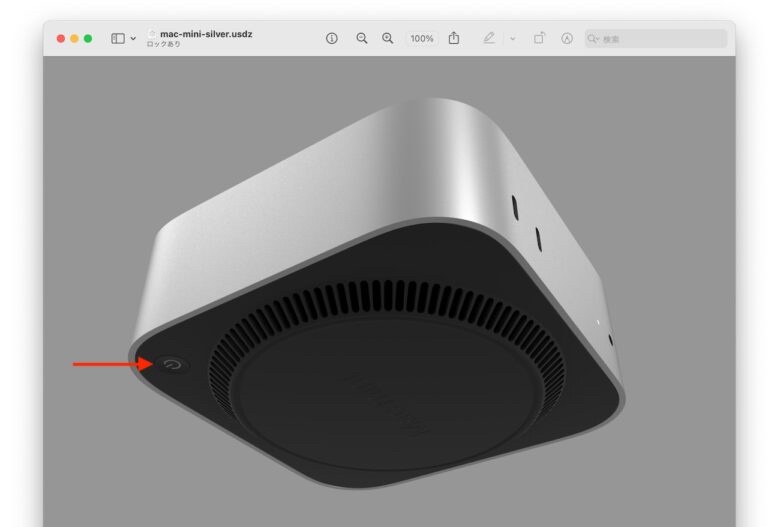768x527 pixels.
Task: Expand the Markup pen options chevron
Action: click(512, 38)
